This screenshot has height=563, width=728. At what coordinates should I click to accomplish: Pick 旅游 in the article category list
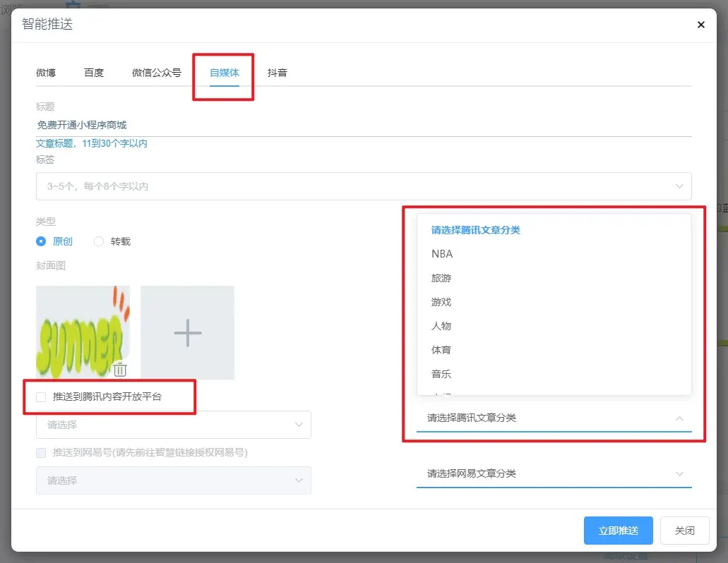441,278
